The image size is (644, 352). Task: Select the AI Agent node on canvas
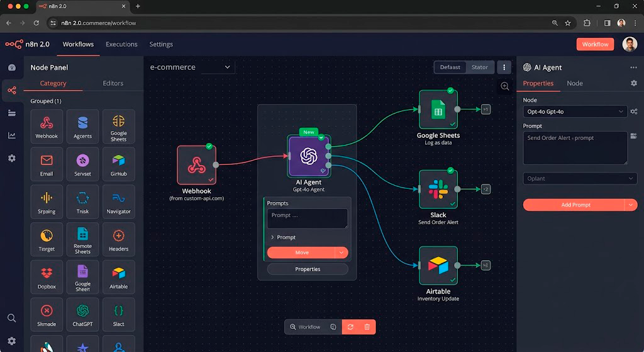point(309,157)
